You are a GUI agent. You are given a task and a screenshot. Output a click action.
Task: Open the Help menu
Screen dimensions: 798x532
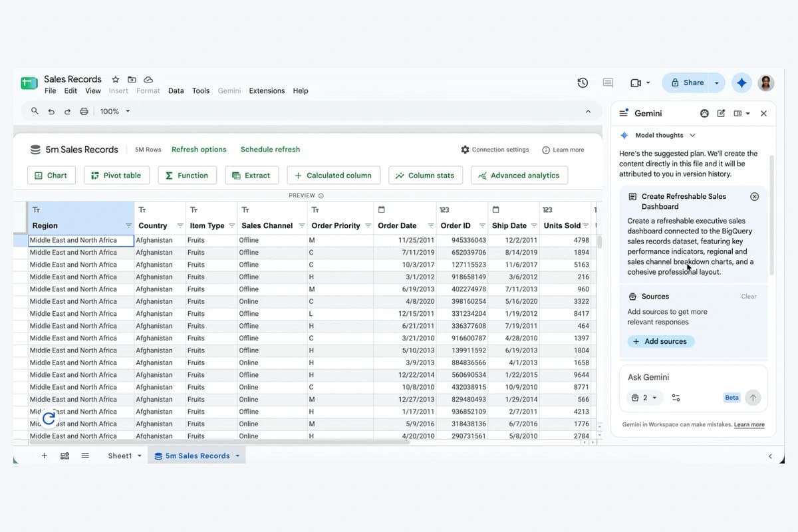301,91
